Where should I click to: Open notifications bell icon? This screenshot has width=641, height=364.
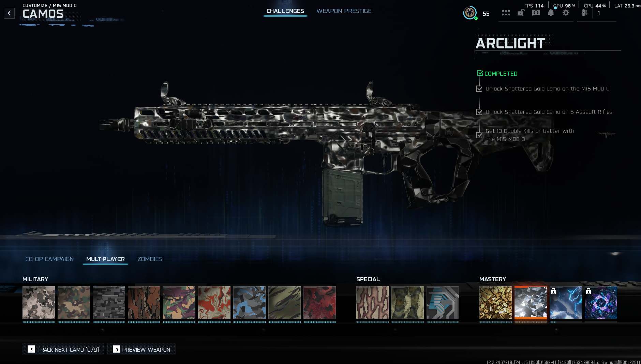coord(551,13)
